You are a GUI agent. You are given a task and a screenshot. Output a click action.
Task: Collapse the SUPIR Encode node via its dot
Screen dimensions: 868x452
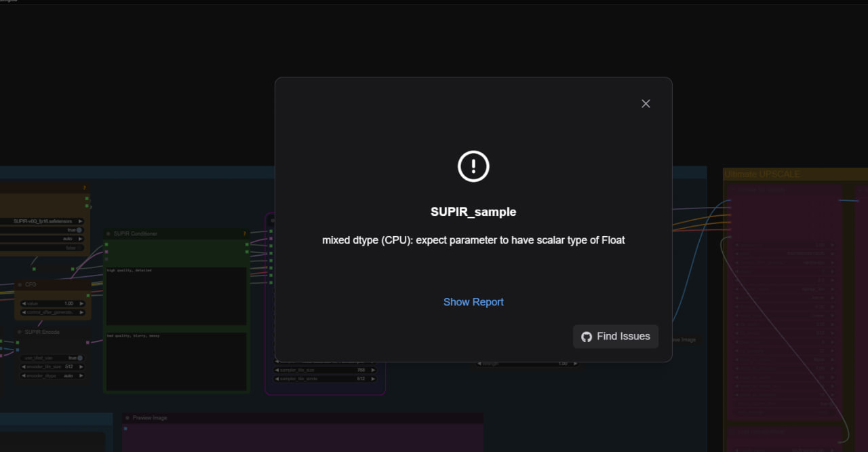pyautogui.click(x=20, y=332)
